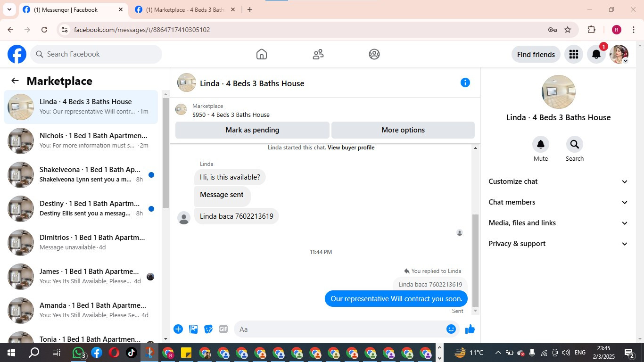
Task: Click the saved passwords key icon
Action: 553,30
